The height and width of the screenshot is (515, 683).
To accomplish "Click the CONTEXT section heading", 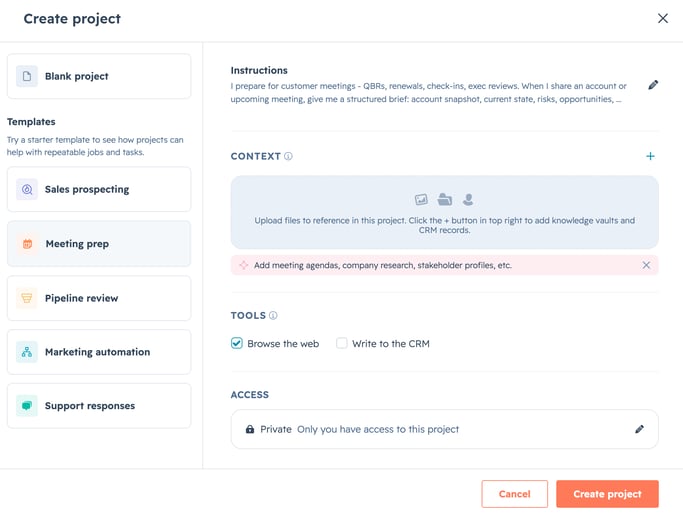I will pyautogui.click(x=256, y=156).
